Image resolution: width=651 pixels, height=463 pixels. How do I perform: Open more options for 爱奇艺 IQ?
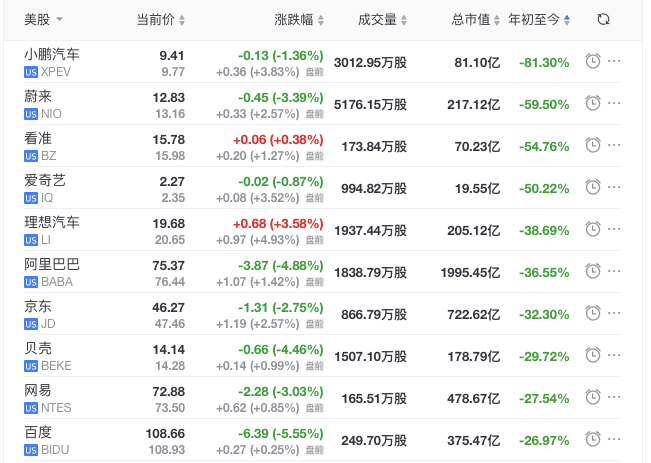[615, 187]
